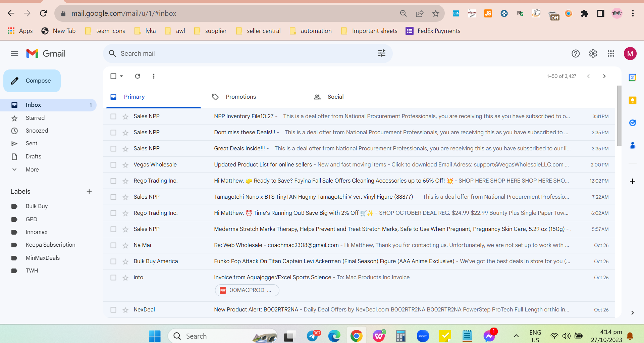Get add-ons plus icon in side panel
Viewport: 644px width, 343px height.
coord(633,181)
